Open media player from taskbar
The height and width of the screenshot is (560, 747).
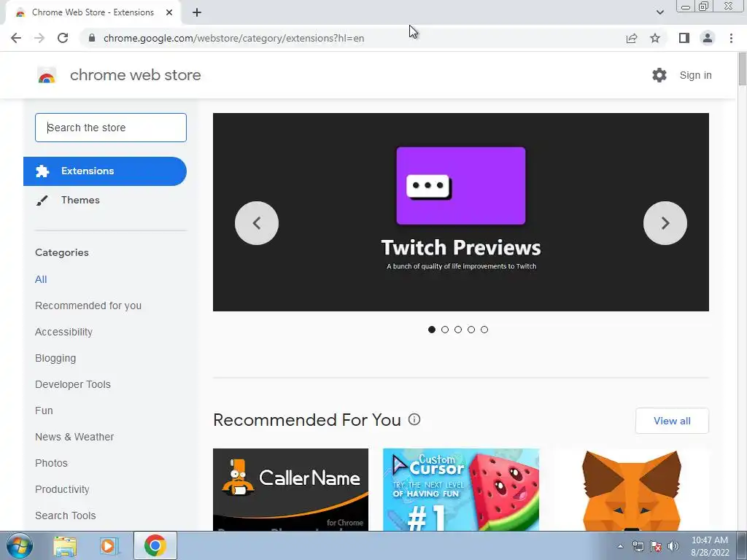(109, 546)
